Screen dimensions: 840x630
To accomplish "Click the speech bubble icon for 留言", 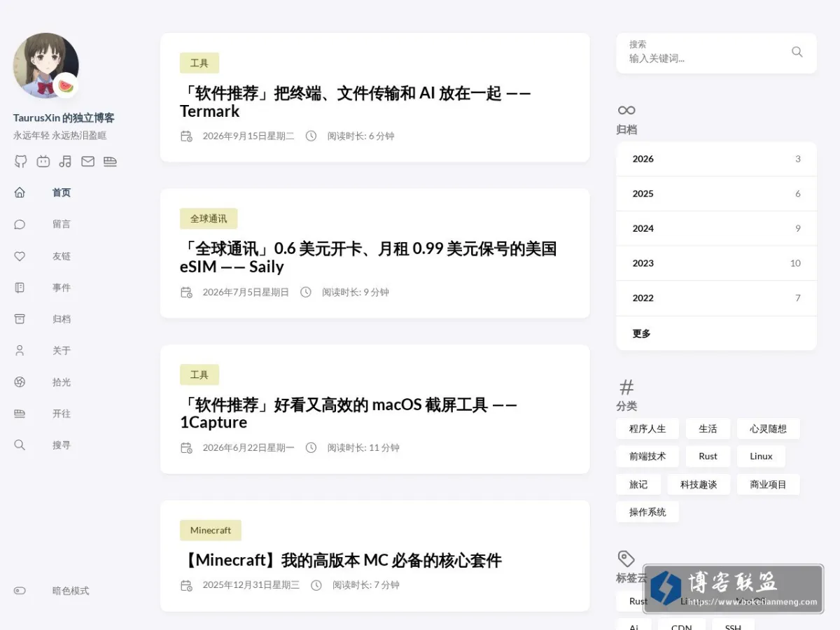I will (20, 225).
